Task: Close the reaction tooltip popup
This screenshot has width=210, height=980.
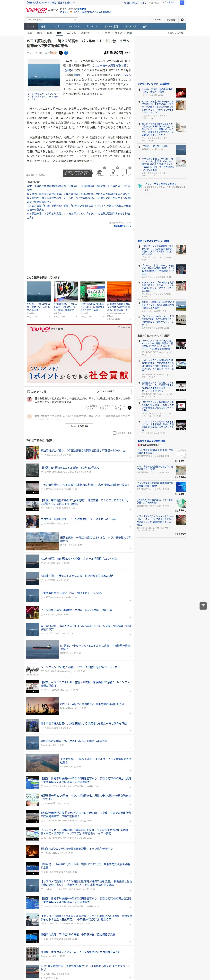Action: [91, 171]
